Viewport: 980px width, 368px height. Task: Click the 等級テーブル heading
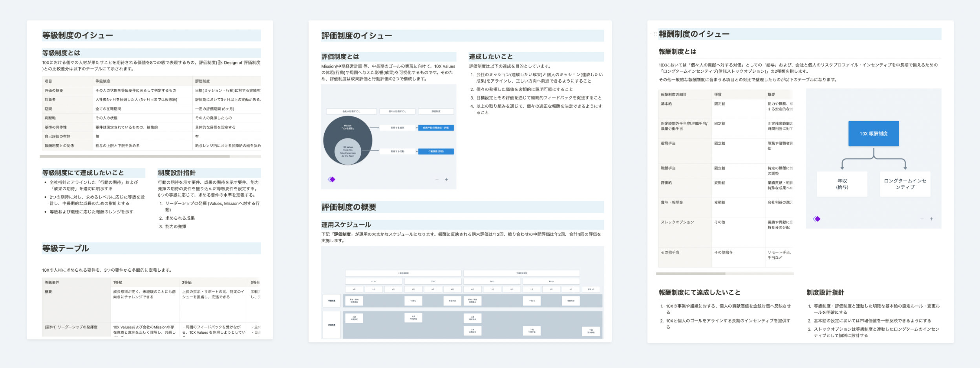pos(66,248)
